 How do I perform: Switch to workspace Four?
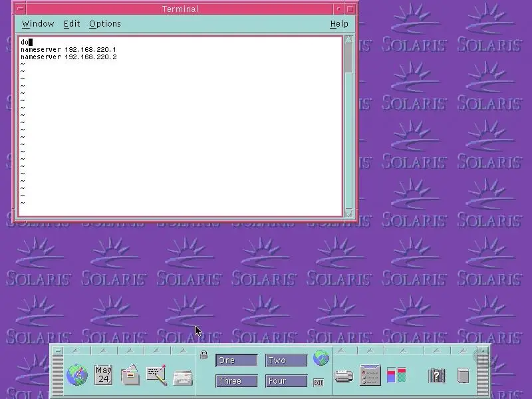pos(287,380)
